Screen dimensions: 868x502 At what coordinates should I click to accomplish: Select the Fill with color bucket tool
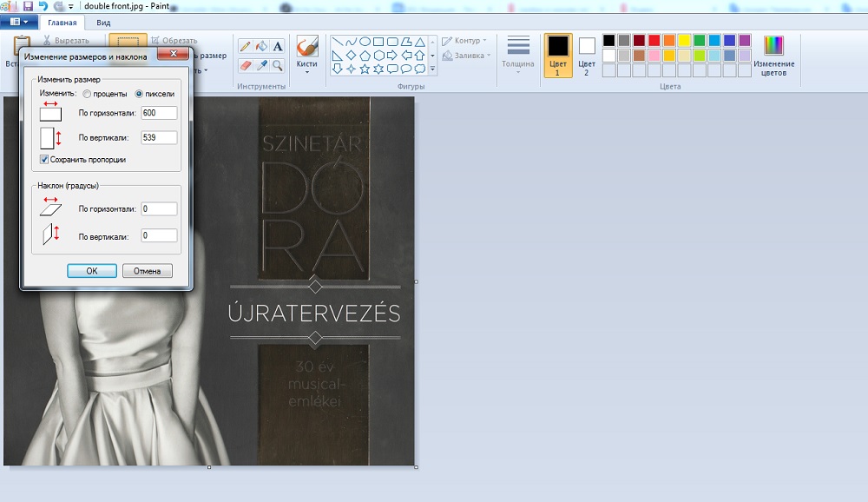click(x=261, y=47)
